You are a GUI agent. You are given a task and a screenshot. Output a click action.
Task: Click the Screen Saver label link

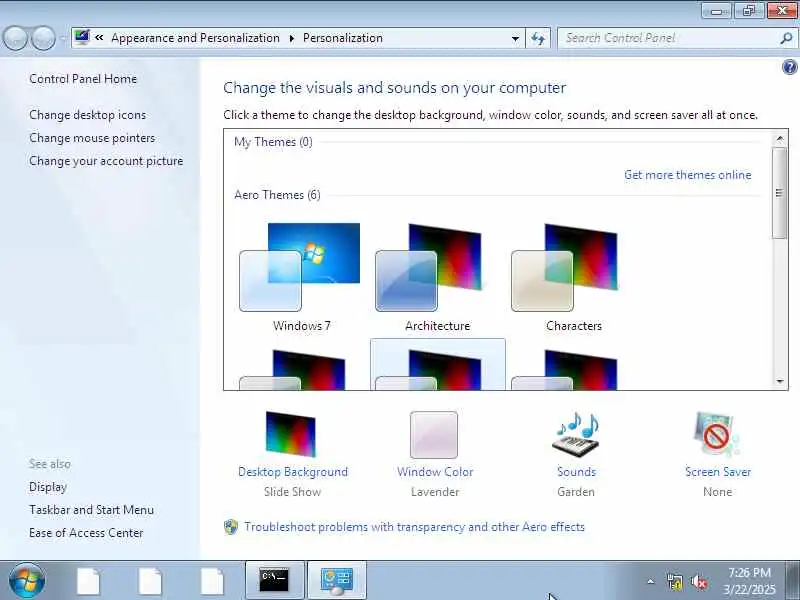tap(718, 472)
